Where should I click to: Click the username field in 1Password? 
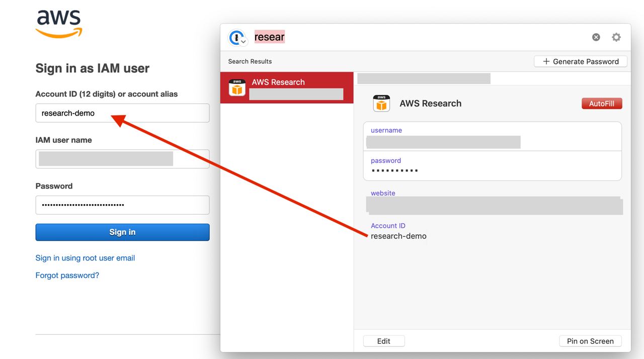pos(493,136)
